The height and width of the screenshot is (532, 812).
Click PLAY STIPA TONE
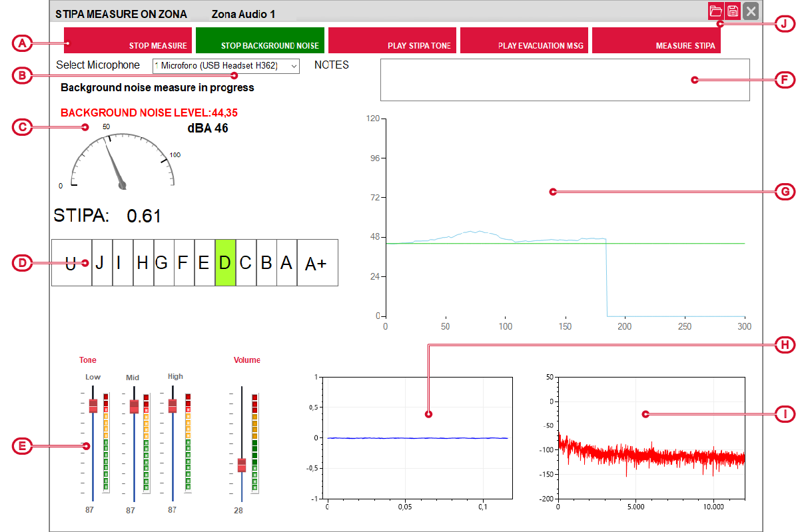pos(392,41)
